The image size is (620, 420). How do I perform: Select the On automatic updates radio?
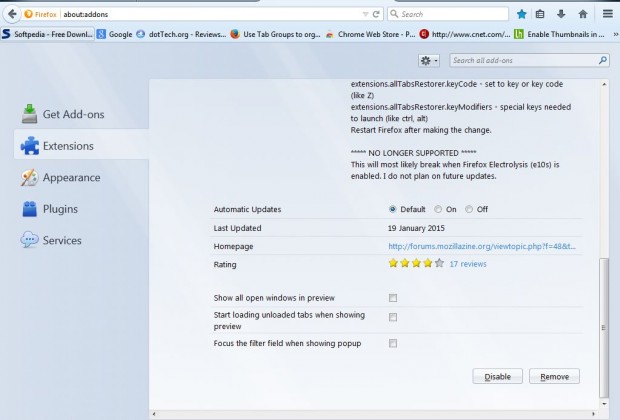[438, 209]
